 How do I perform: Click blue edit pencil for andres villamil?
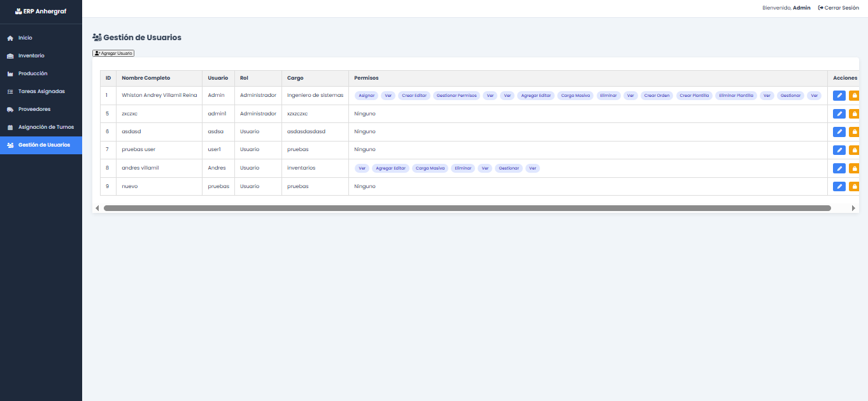[839, 168]
